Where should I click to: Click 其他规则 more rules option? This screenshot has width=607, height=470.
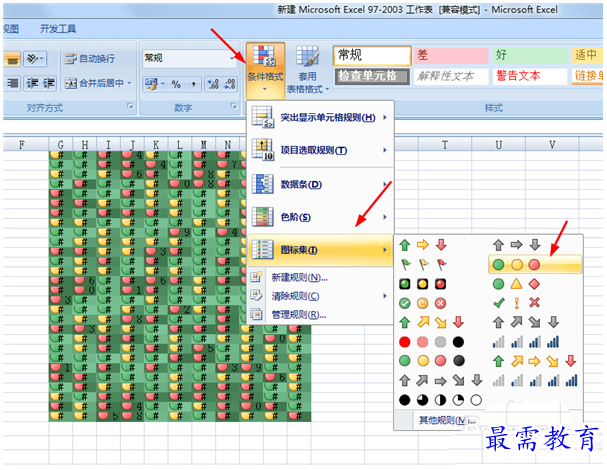[447, 420]
